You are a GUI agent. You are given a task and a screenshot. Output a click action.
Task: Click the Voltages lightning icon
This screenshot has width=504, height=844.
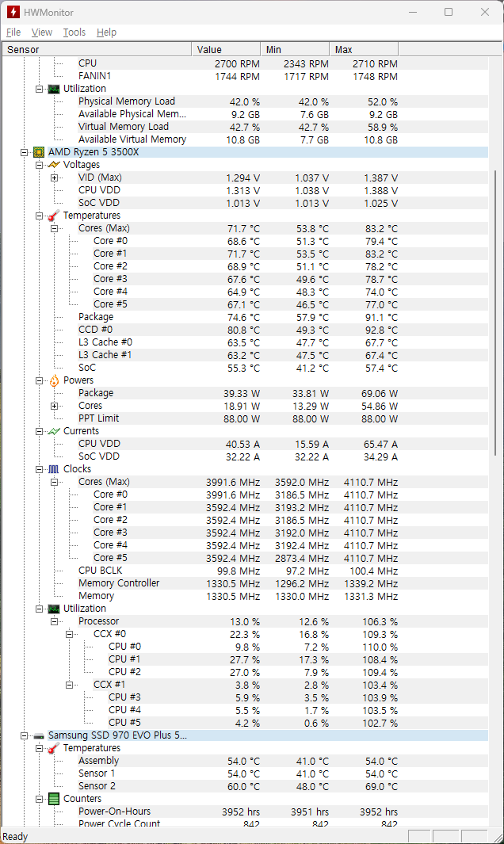click(54, 165)
